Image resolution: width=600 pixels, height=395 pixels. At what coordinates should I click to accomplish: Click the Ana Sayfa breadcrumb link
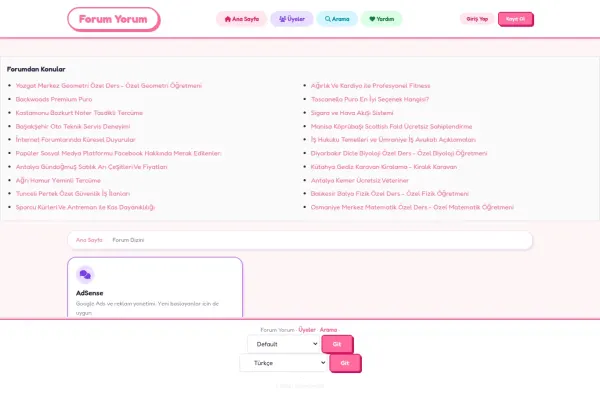(89, 240)
